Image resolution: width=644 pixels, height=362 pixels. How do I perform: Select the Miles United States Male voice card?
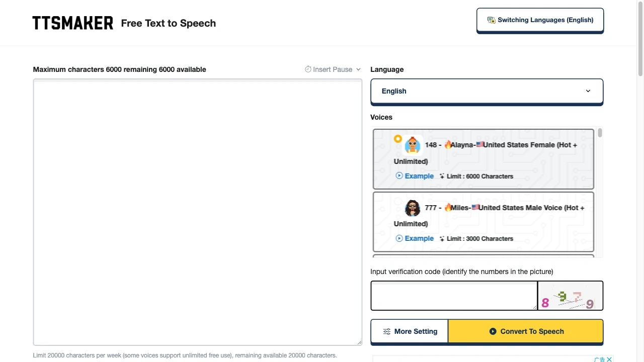click(x=483, y=221)
